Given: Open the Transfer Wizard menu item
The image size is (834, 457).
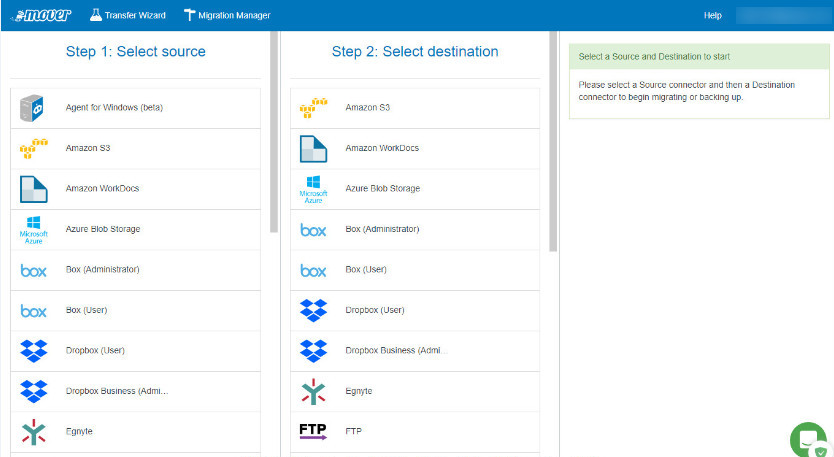Looking at the screenshot, I should click(x=128, y=15).
